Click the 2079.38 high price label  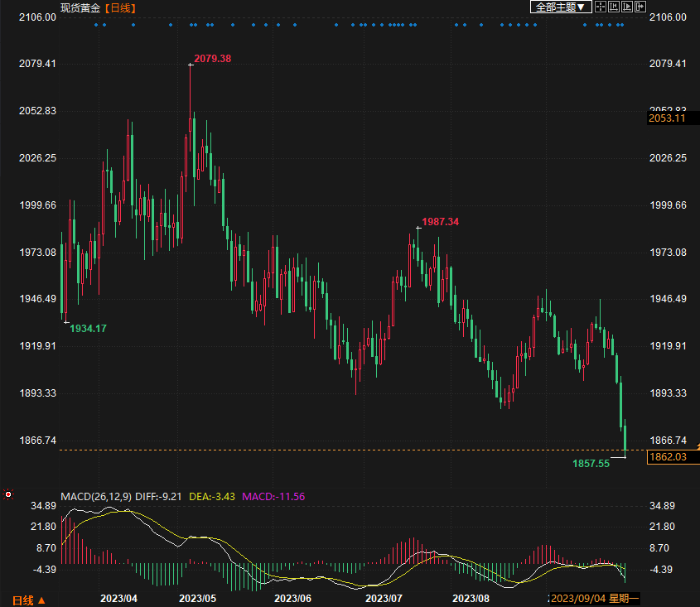pos(212,59)
